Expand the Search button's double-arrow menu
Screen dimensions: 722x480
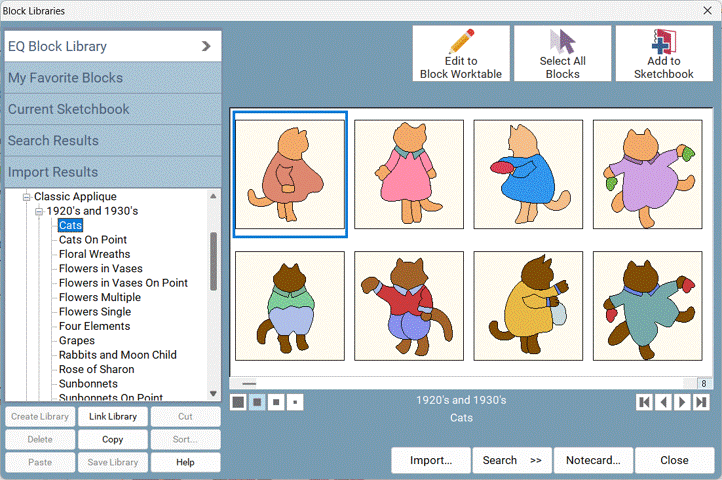(535, 461)
